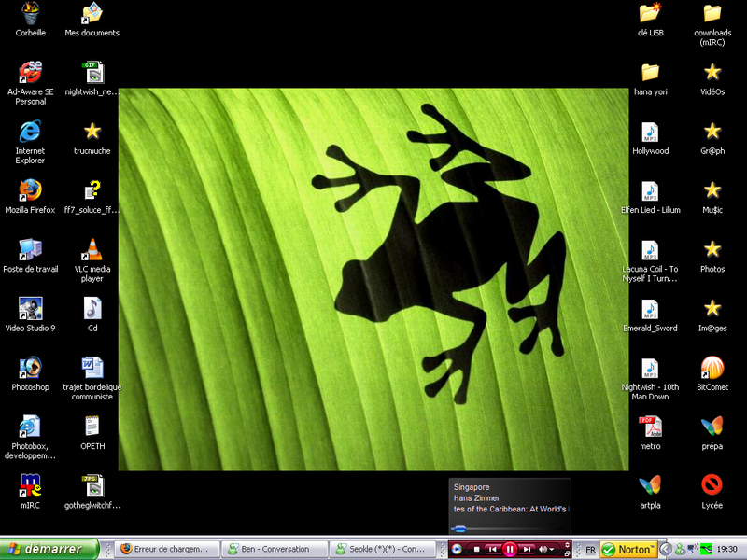Screen dimensions: 747x560
Task: Go to previous track in taskbar player
Action: tap(493, 550)
